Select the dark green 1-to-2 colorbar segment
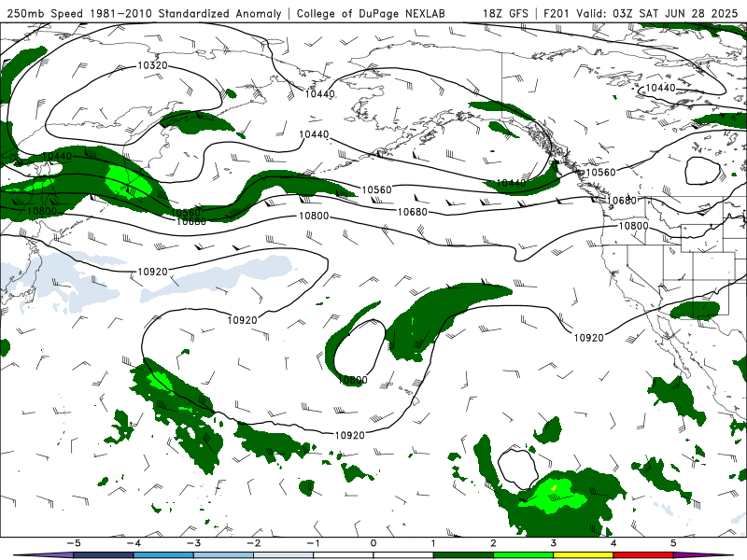The width and height of the screenshot is (747, 560). pyautogui.click(x=463, y=555)
